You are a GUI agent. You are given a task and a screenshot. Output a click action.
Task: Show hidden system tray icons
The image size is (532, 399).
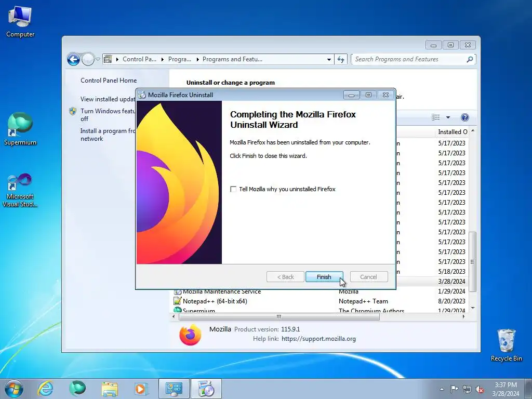[442, 389]
